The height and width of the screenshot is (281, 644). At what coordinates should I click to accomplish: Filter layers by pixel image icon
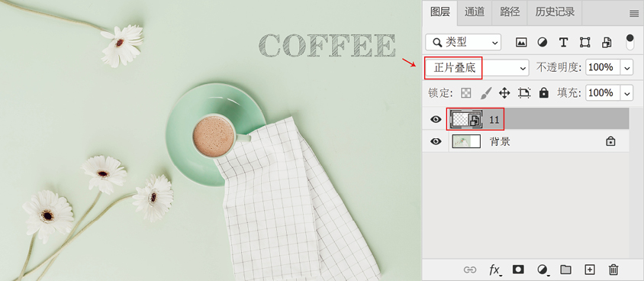pos(521,42)
